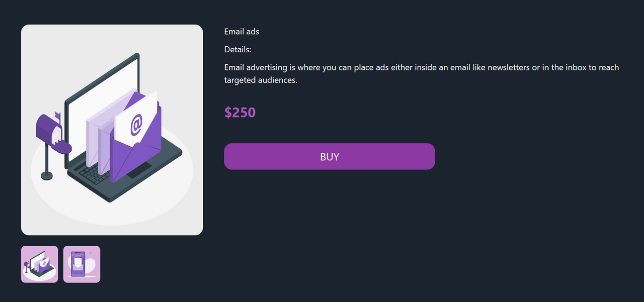Screen dimensions: 644x302
Task: Click the "Email advertising" words starting the description
Action: 256,67
